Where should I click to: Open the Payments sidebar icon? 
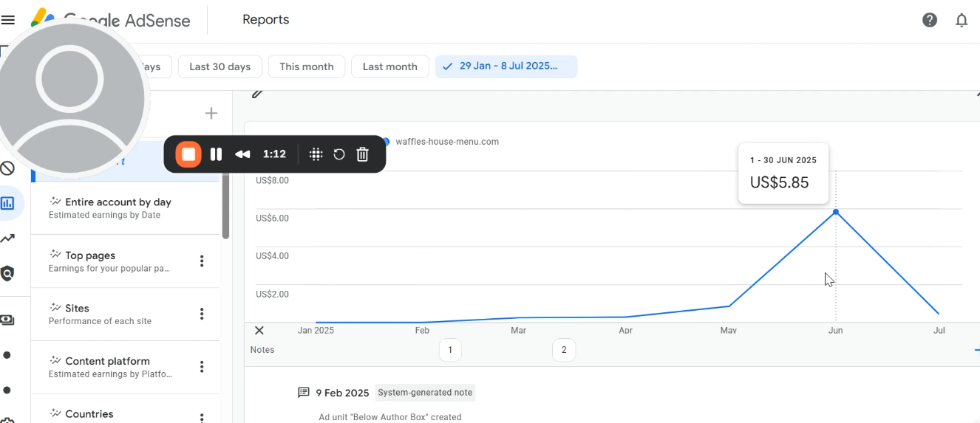7,320
